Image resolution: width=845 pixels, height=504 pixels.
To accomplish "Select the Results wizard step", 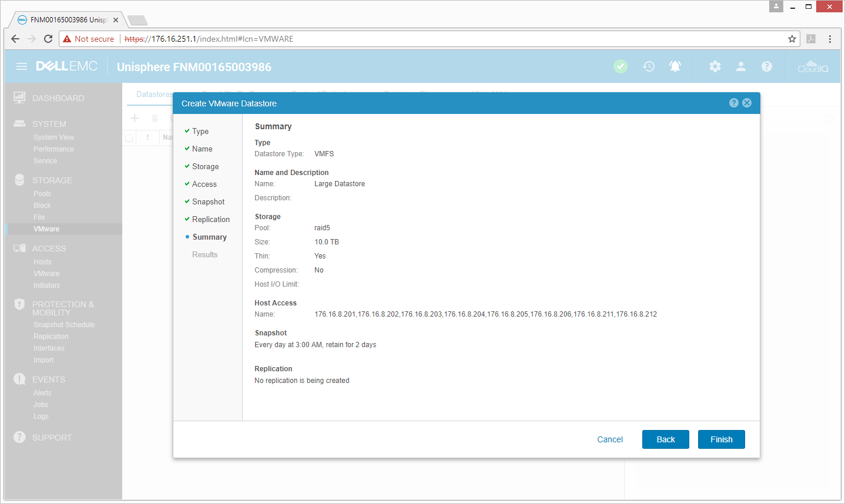I will click(204, 254).
